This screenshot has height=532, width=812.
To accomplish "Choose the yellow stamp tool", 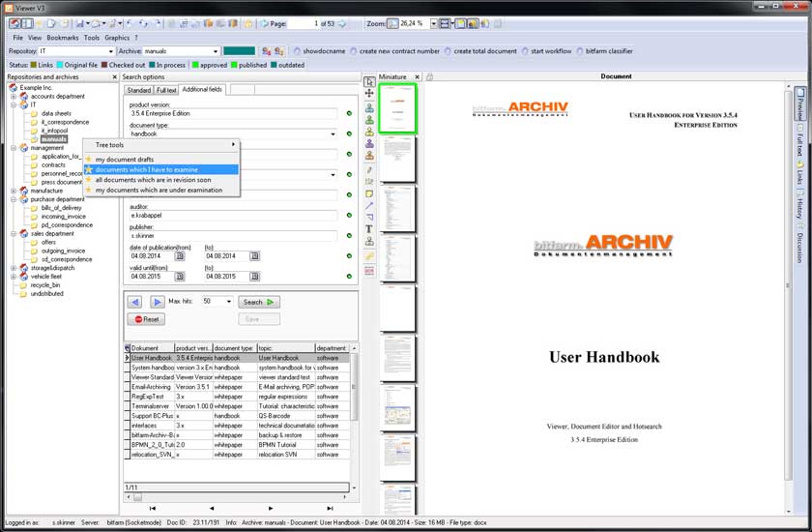I will 369,132.
